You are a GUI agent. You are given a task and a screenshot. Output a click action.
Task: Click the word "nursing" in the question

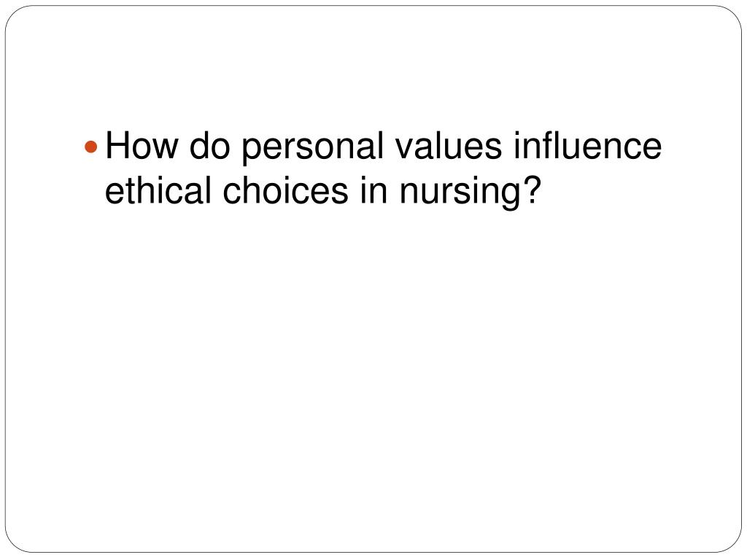point(460,192)
